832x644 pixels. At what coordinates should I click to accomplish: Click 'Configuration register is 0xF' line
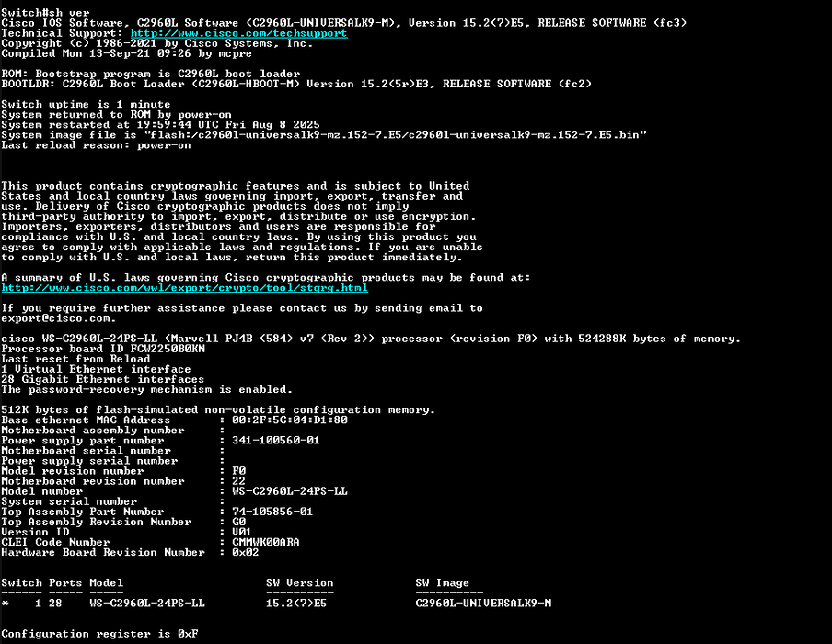tap(99, 634)
